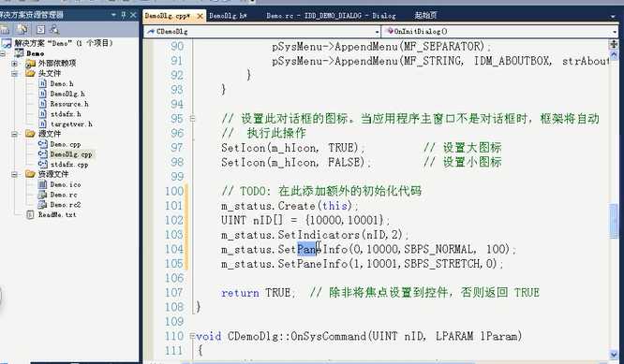Viewport: 624px width, 364px height.
Task: Click 'CDemoDlg::OnSysCommand' on line 110
Action: [x=297, y=336]
